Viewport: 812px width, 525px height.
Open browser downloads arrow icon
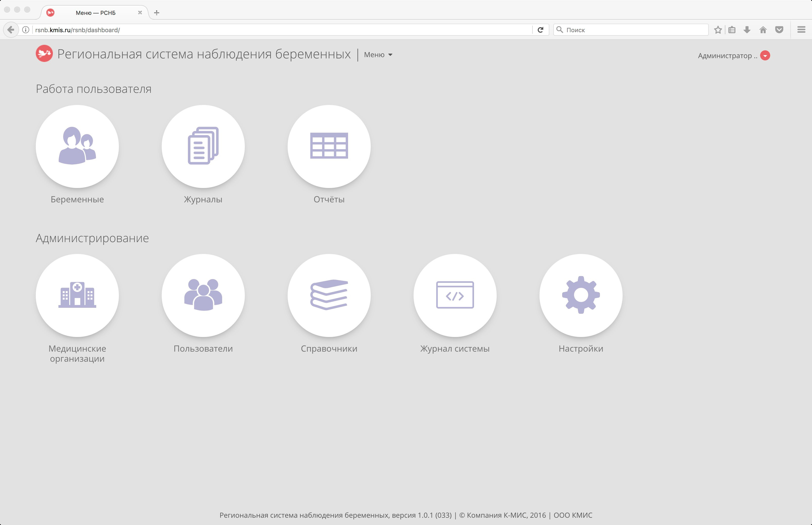[x=747, y=30]
